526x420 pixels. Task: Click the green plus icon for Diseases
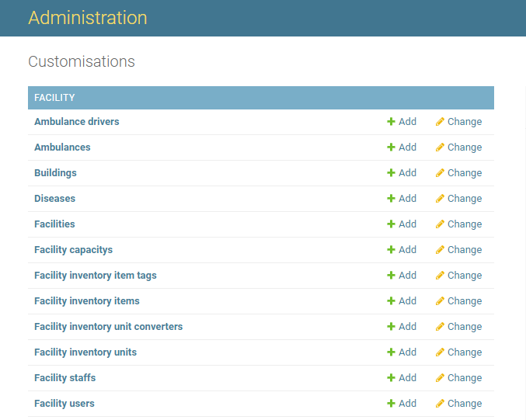coord(391,199)
